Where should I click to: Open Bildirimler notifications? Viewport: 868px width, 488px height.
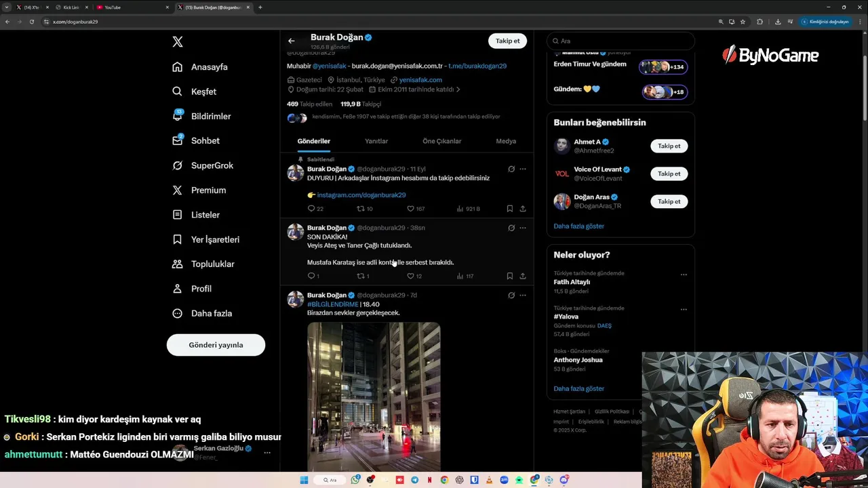[201, 116]
